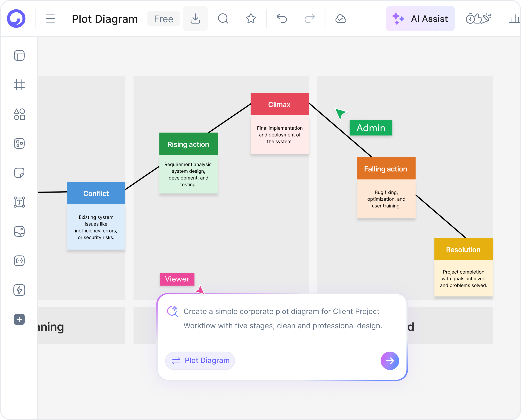Undo the last action
This screenshot has width=521, height=420.
(282, 19)
